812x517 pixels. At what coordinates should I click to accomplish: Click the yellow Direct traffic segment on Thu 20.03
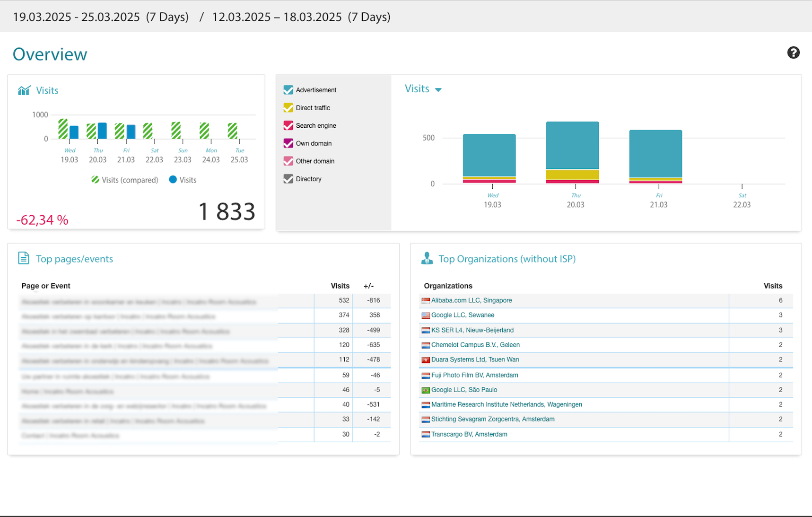click(572, 175)
